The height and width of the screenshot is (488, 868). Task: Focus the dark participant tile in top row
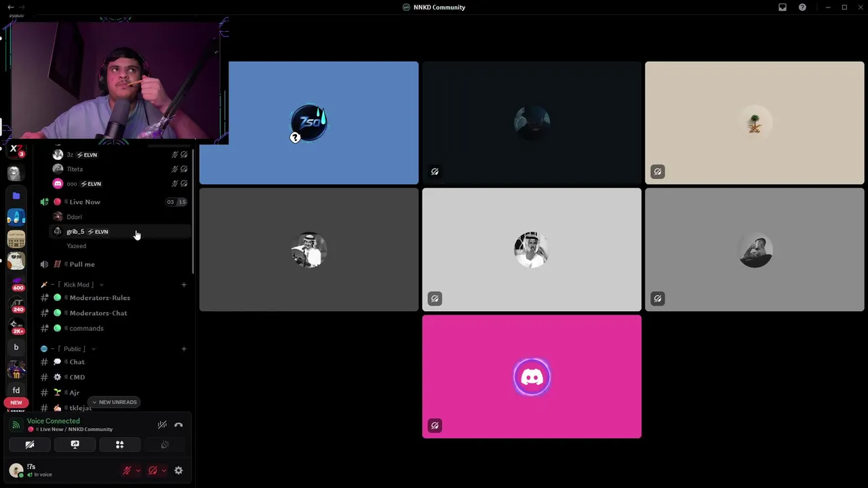(532, 123)
